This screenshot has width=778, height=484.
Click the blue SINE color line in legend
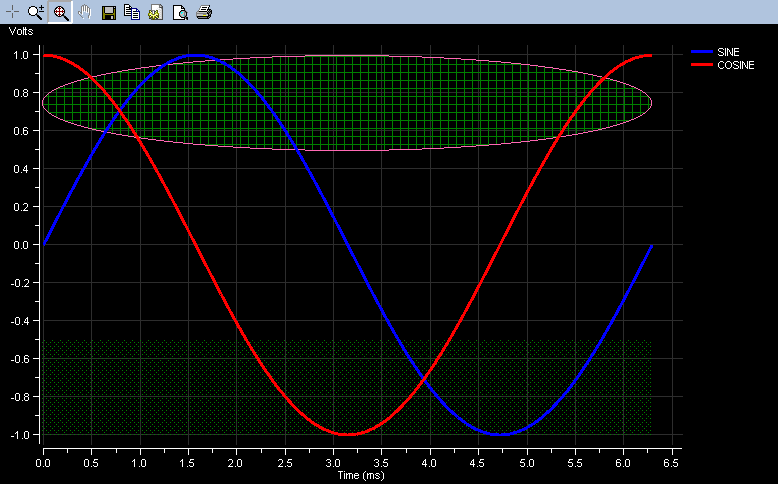(702, 51)
